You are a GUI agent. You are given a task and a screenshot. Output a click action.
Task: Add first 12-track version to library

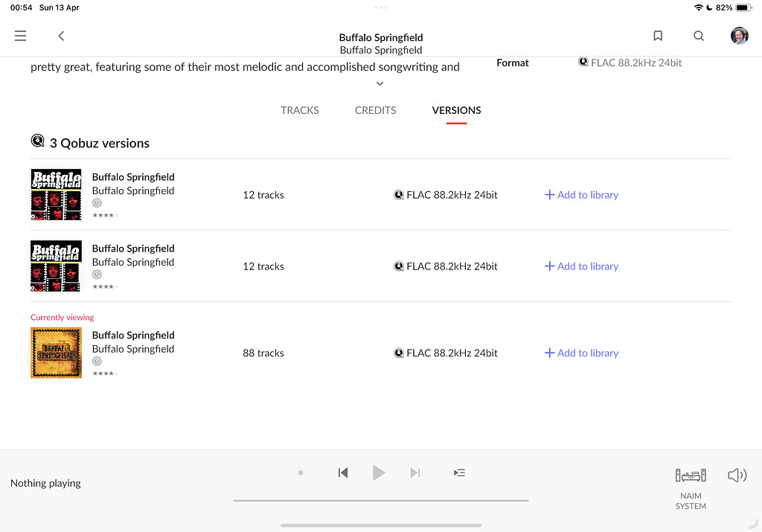[581, 195]
